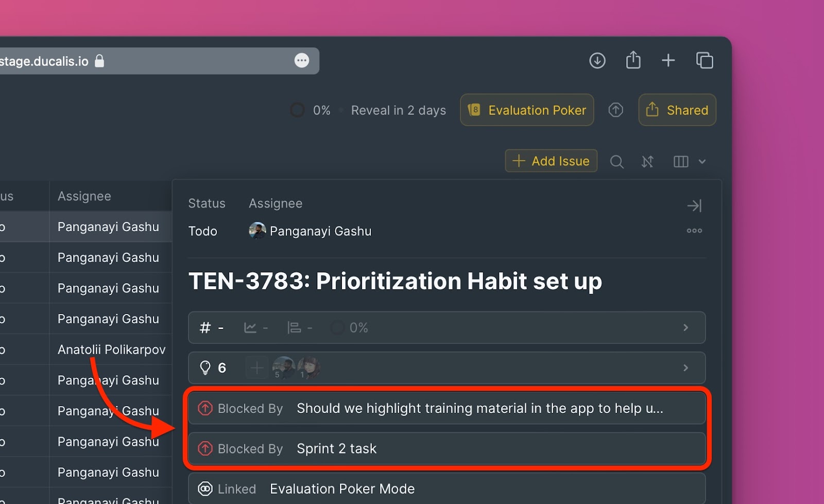The height and width of the screenshot is (504, 824).
Task: Click the upgrade arrow circle icon
Action: point(615,110)
